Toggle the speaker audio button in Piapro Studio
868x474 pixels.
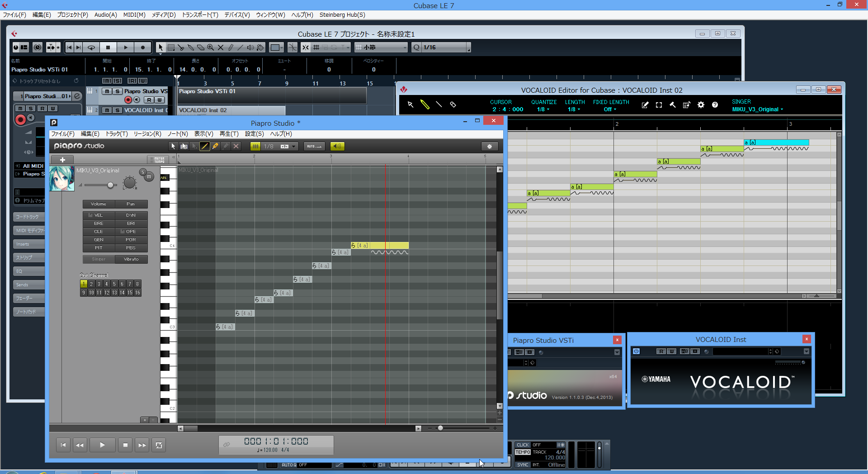(x=337, y=146)
